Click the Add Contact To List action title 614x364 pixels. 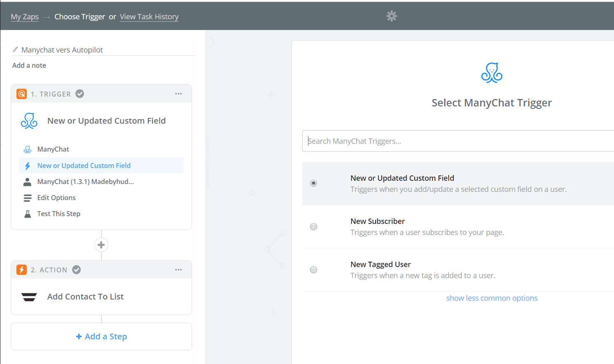pyautogui.click(x=86, y=297)
